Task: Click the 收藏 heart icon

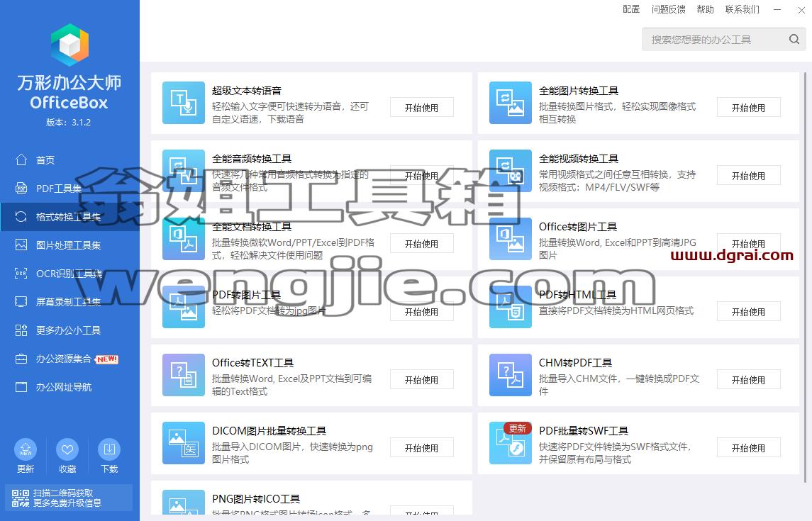Action: 67,449
